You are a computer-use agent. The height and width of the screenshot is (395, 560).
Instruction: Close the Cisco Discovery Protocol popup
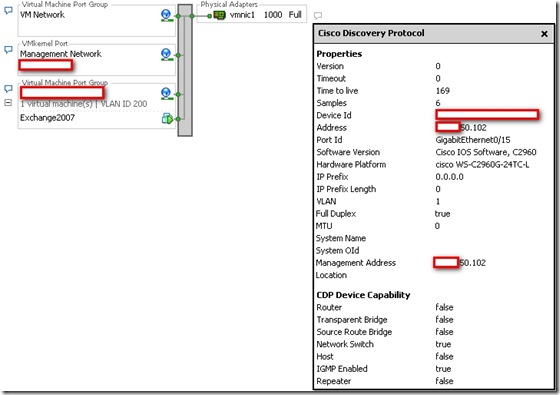point(544,34)
